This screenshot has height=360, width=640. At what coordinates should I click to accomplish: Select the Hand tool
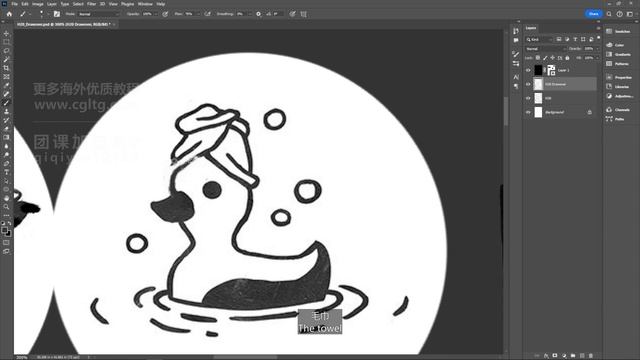tap(6, 198)
